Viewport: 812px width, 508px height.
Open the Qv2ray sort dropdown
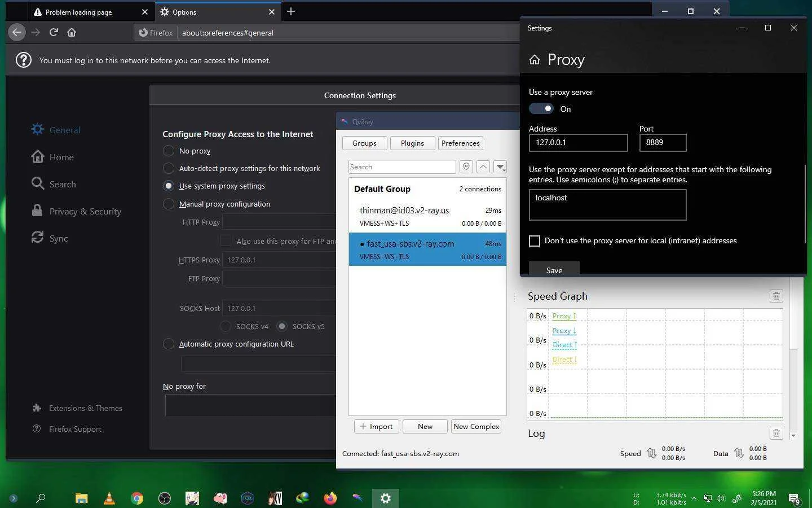[x=500, y=167]
